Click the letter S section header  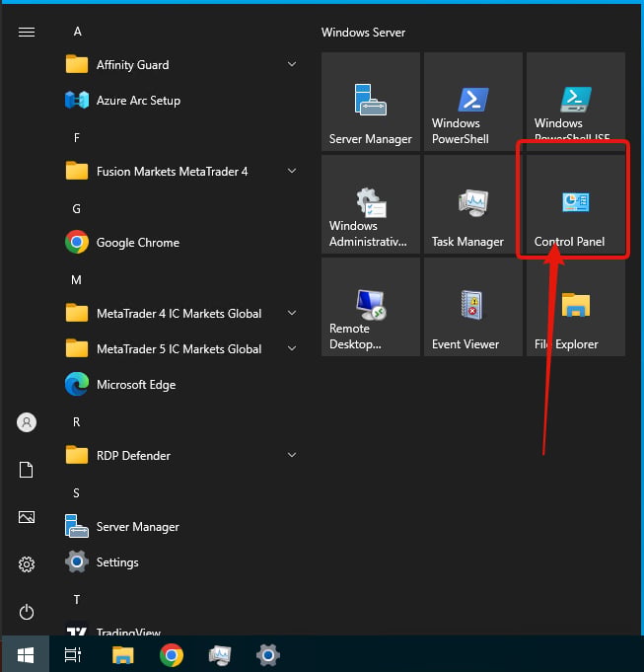(76, 492)
